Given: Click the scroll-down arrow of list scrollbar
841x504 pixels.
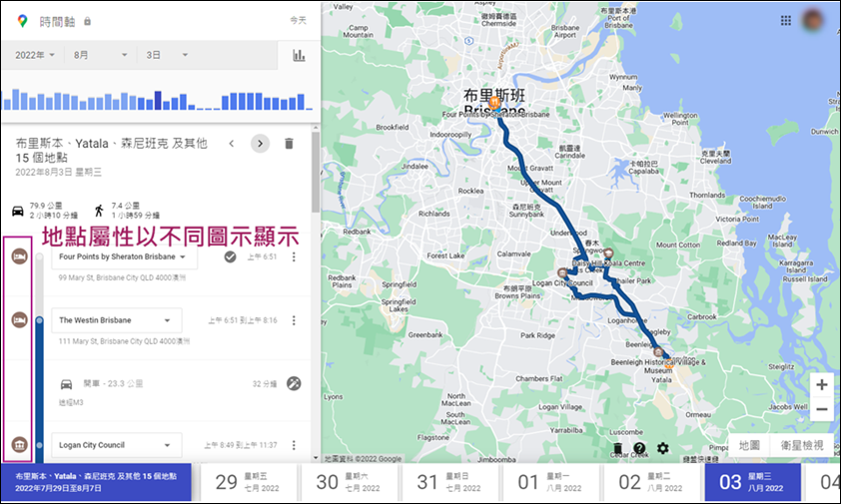Looking at the screenshot, I should pos(316,458).
